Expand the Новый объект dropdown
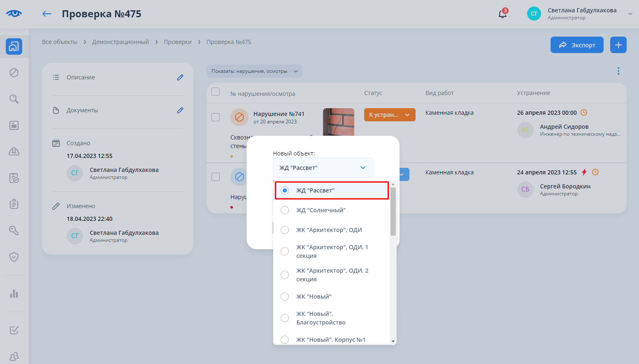 click(x=323, y=168)
